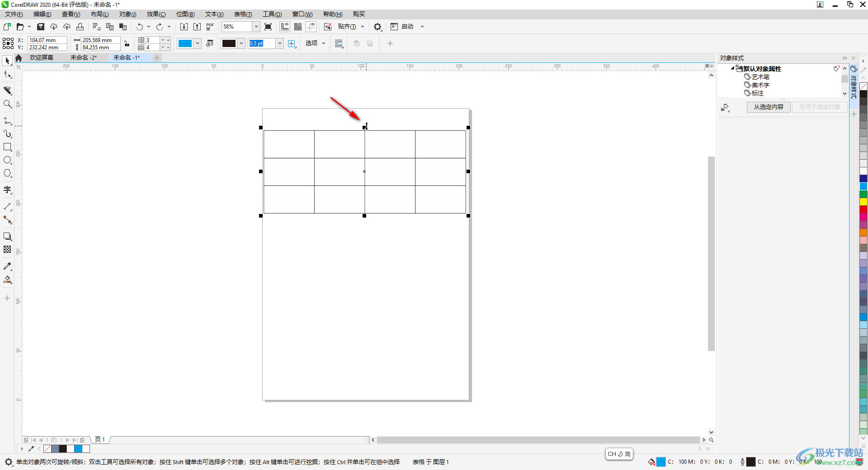Viewport: 868px width, 470px height.
Task: Select the 页 1 page tab
Action: [x=100, y=439]
